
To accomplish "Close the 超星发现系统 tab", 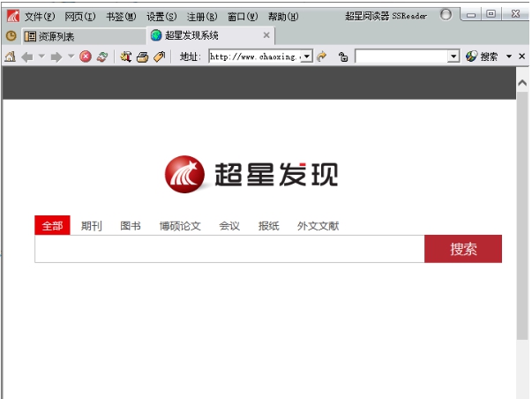I will 266,35.
